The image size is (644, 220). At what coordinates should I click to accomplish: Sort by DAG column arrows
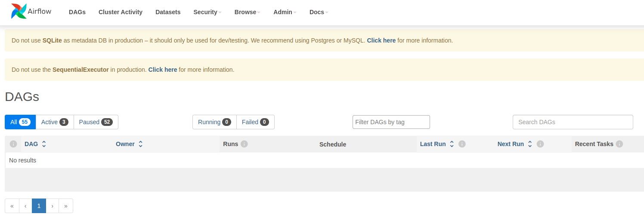pos(44,144)
